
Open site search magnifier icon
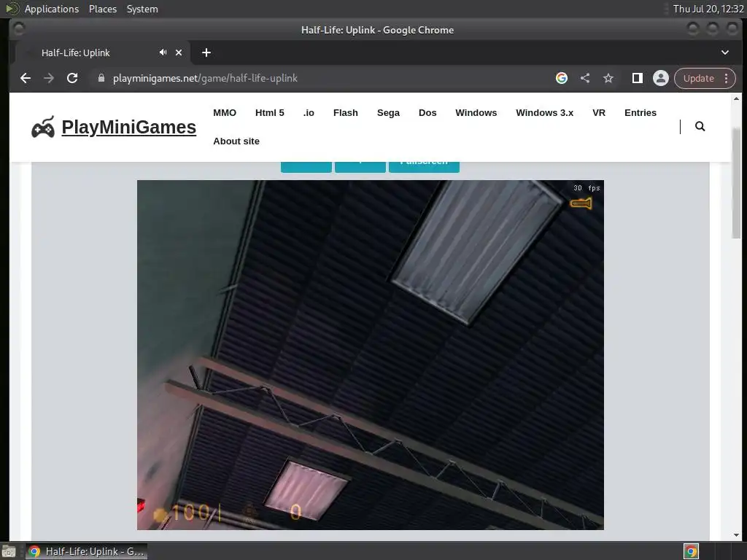(700, 126)
